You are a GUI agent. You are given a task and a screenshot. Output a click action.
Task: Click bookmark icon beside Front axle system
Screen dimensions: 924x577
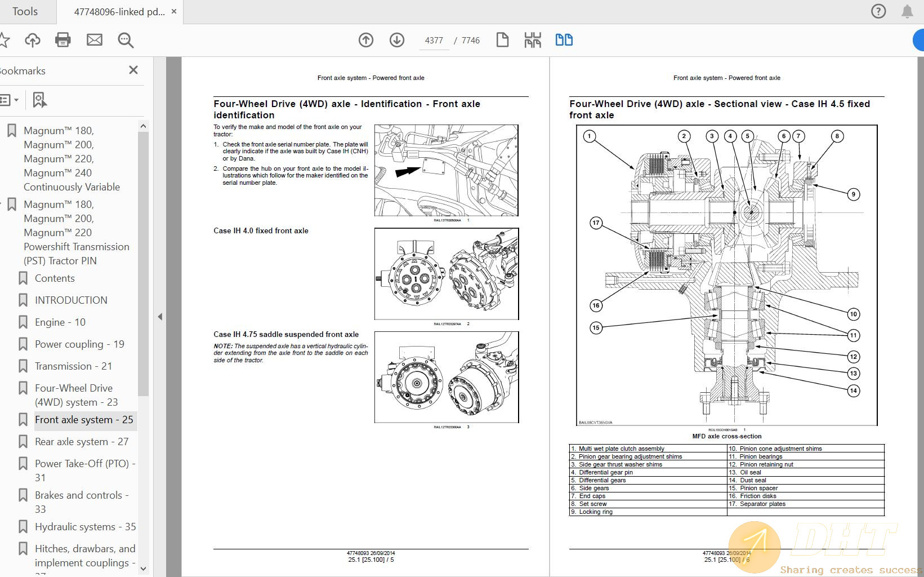[23, 420]
